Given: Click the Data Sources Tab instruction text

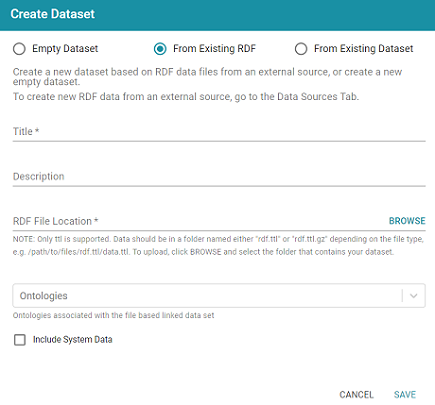Looking at the screenshot, I should (x=186, y=97).
